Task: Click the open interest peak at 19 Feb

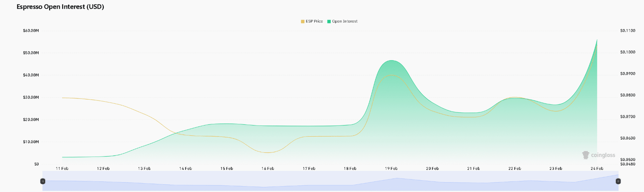Action: pos(390,61)
